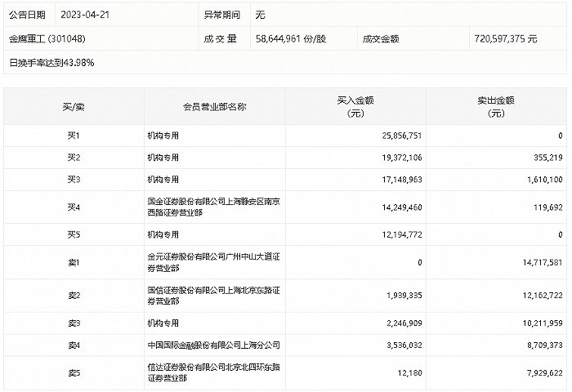Select the 机构专用 entry in row 买1
This screenshot has height=392, width=572.
pyautogui.click(x=163, y=135)
